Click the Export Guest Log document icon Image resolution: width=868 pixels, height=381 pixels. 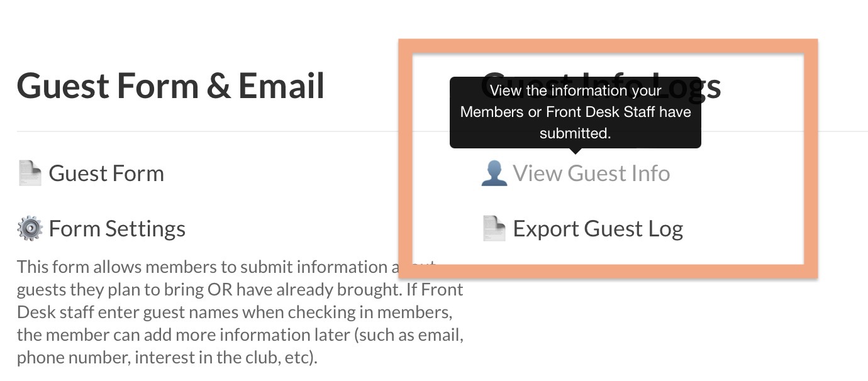(x=494, y=228)
